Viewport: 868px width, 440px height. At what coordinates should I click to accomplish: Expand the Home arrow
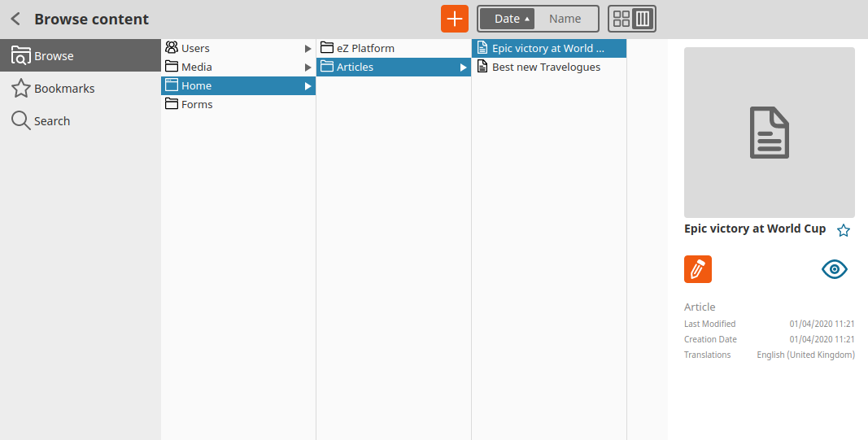(308, 86)
